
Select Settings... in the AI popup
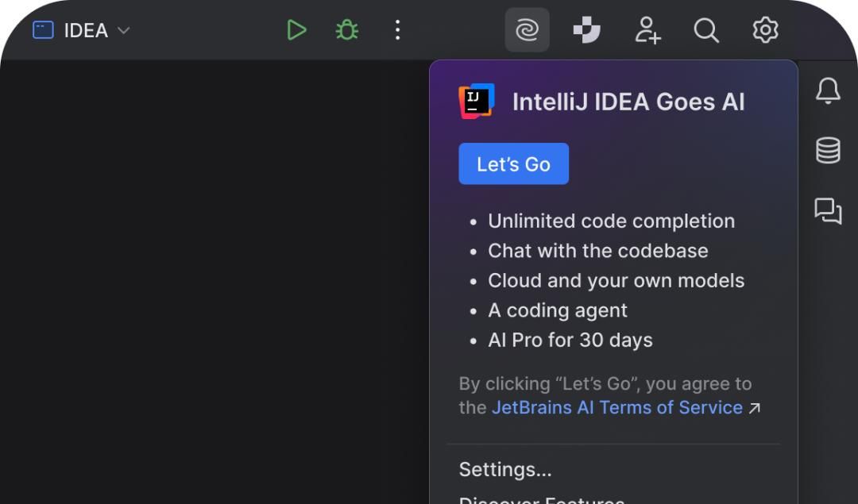click(505, 470)
